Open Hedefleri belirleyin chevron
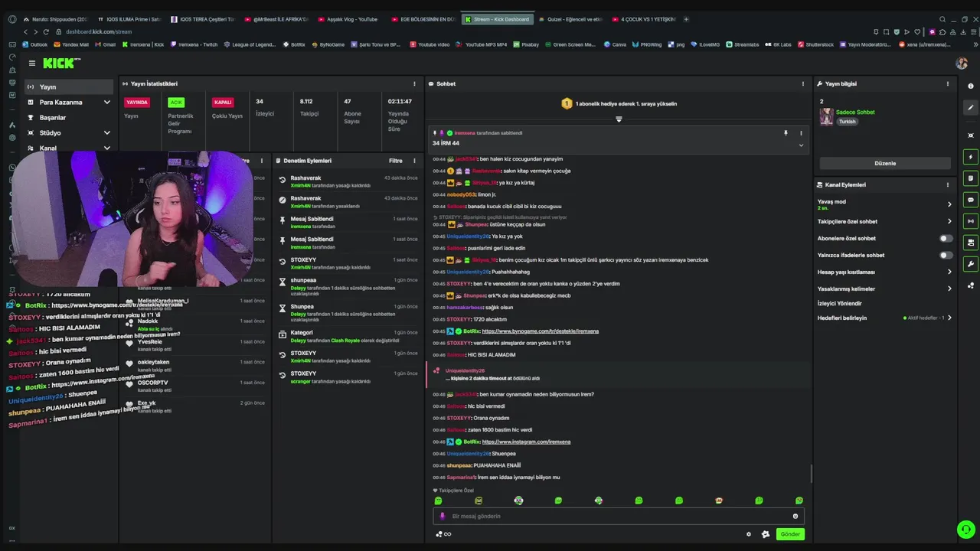This screenshot has height=551, width=980. tap(949, 318)
